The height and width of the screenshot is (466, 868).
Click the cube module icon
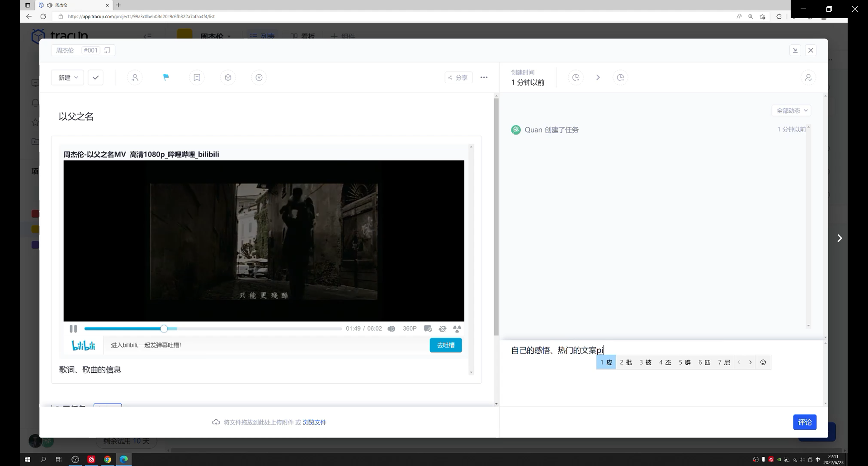pyautogui.click(x=228, y=78)
